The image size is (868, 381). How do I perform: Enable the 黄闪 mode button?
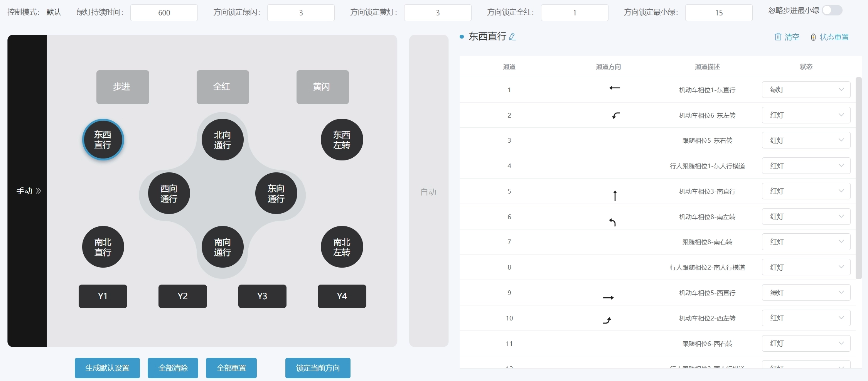coord(322,87)
